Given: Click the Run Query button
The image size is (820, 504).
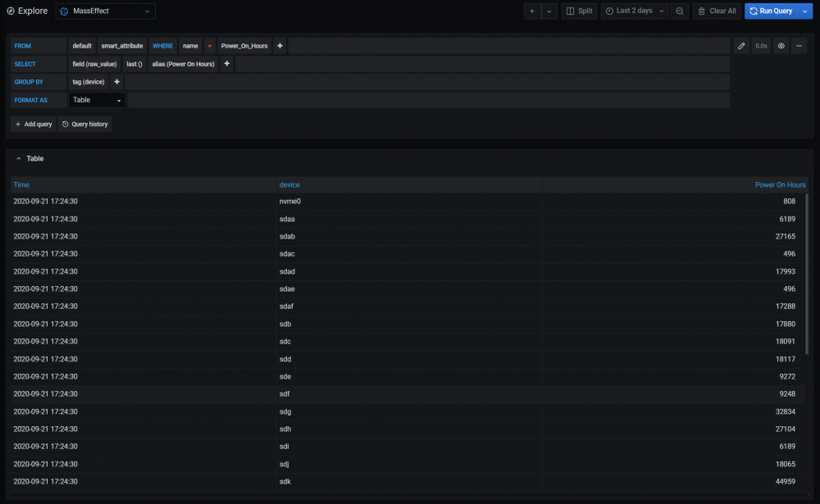Looking at the screenshot, I should pos(772,11).
